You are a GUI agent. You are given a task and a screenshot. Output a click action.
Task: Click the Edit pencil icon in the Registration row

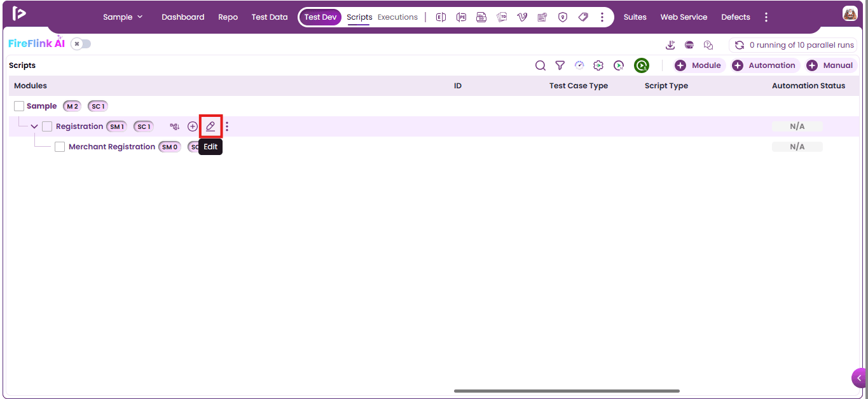[x=210, y=126]
